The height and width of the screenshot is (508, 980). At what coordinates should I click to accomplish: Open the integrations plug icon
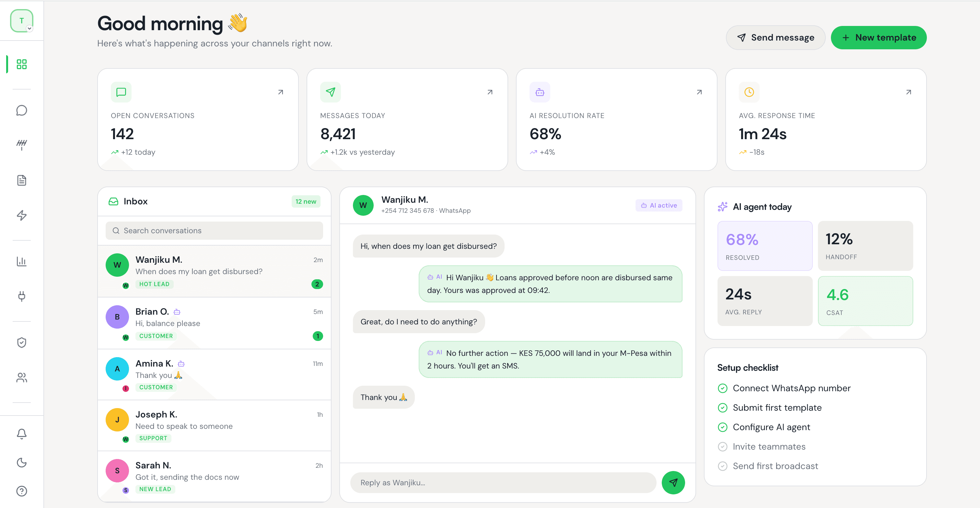click(x=22, y=296)
